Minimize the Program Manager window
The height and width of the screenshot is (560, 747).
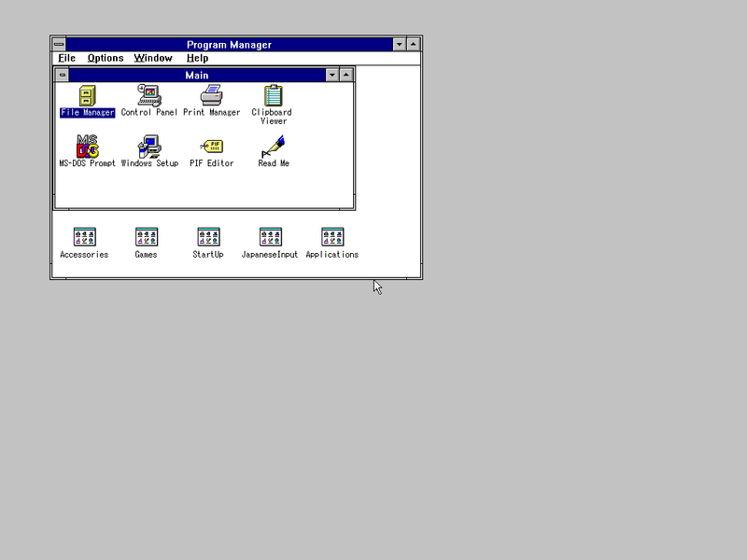click(x=400, y=44)
